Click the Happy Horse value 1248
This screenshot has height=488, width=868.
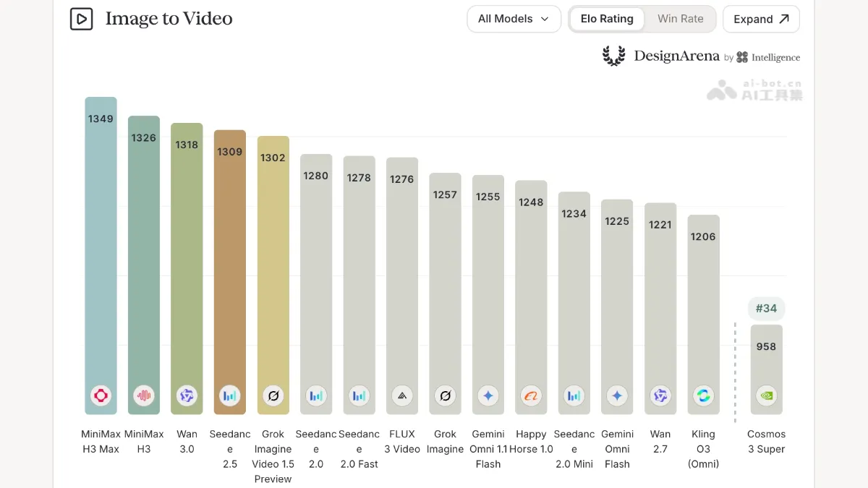(531, 202)
